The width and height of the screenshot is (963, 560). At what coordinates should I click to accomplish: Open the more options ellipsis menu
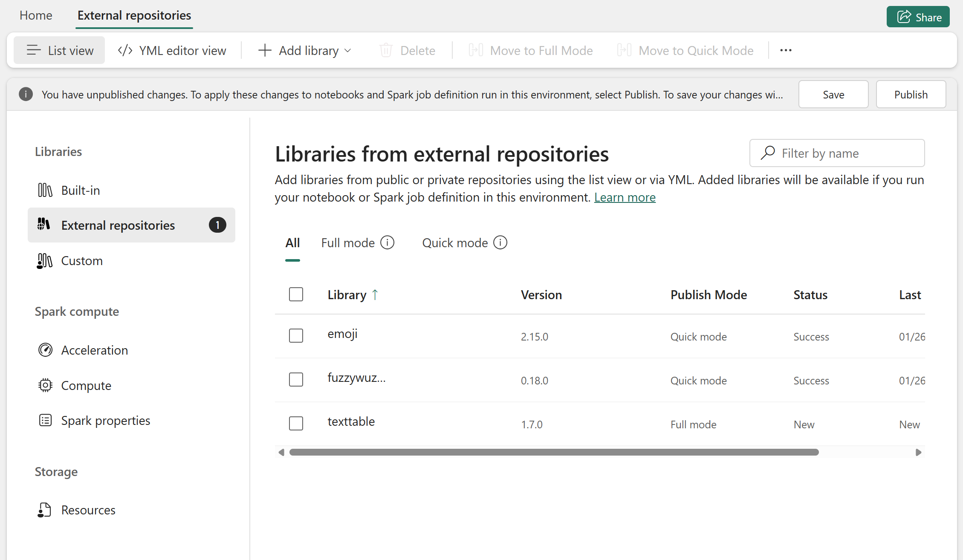[786, 50]
